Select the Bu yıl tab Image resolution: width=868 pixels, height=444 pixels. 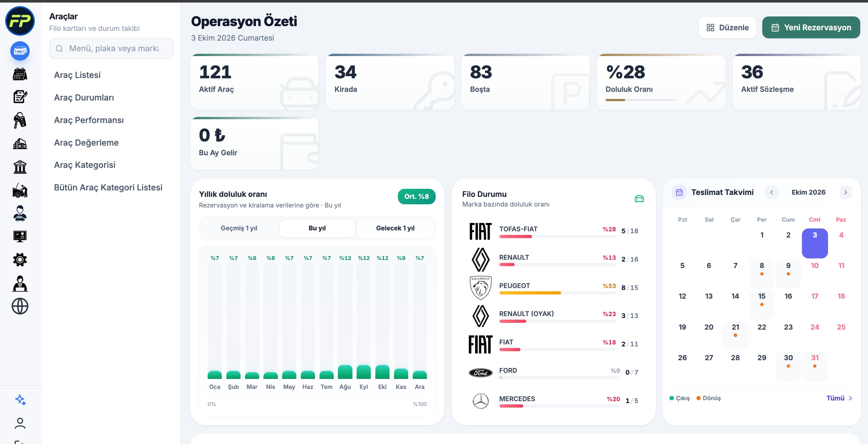coord(317,228)
